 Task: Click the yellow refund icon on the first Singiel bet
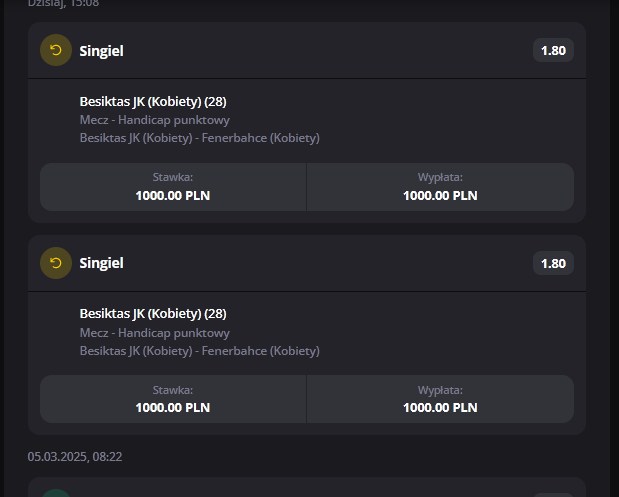click(56, 50)
